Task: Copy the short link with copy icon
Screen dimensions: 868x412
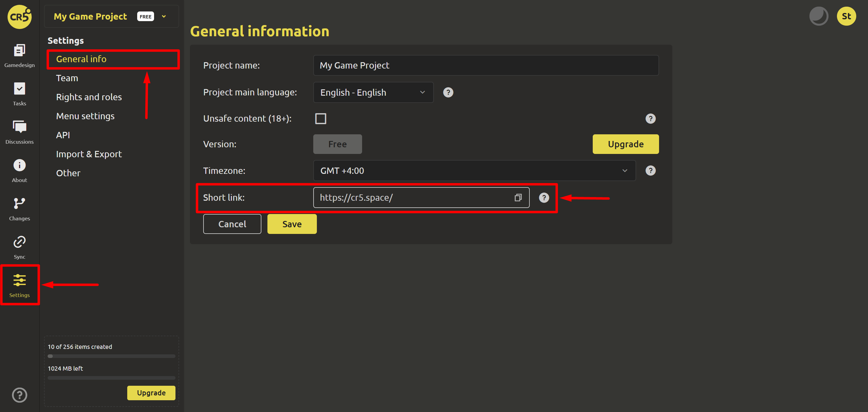Action: coord(518,197)
